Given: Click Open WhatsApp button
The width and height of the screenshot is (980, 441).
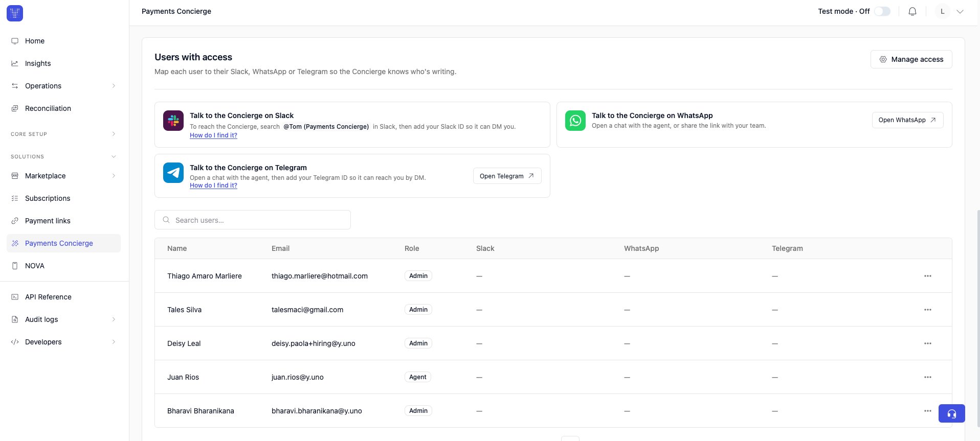Looking at the screenshot, I should point(908,120).
